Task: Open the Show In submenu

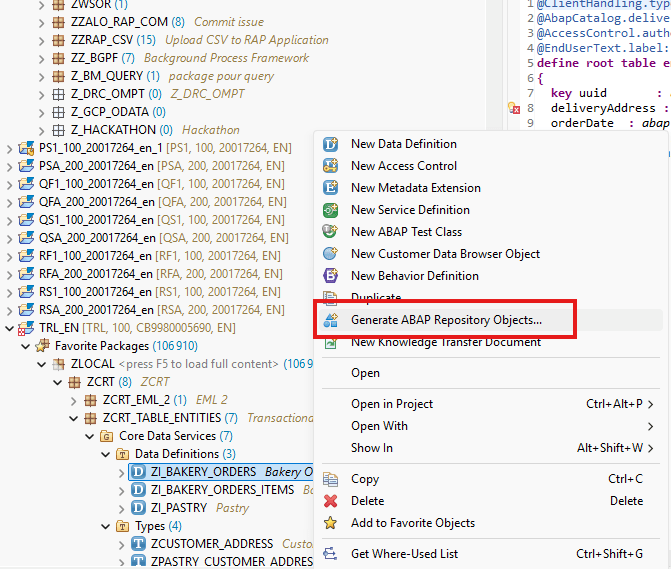Action: [x=372, y=448]
